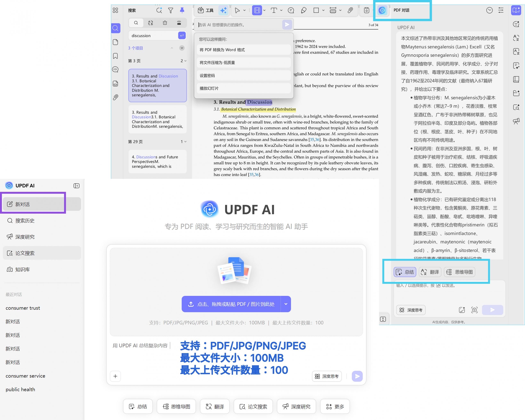525x420 pixels.
Task: Expand the text tool dropdown arrow
Action: (281, 10)
